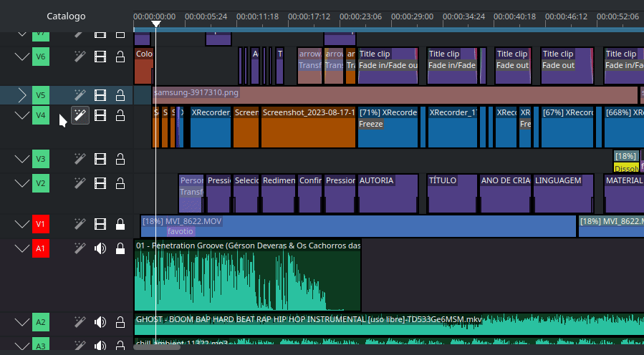644x355 pixels.
Task: Expand collapsed track V5
Action: (21, 94)
